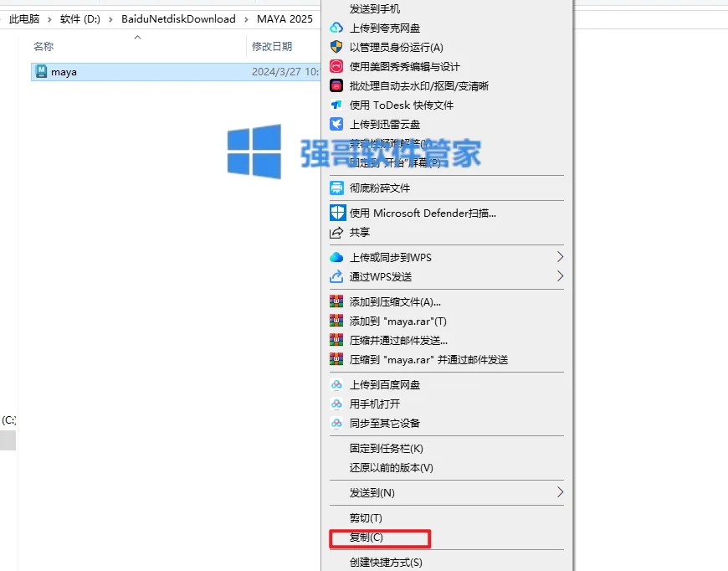
Task: Click WinRAR icon beside 压缩到 "maya.rar" 并通过邮件发送
Action: [x=336, y=359]
